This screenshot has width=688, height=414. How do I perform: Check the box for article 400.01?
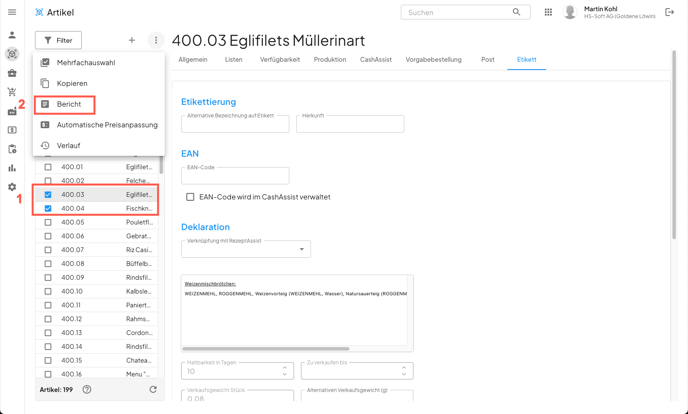coord(48,167)
